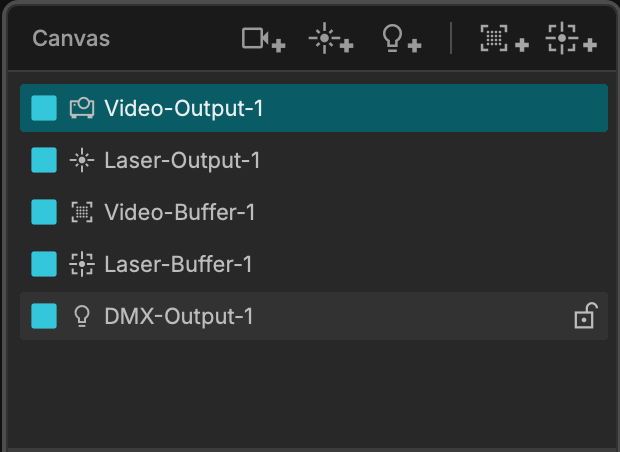Click the grid icon beside Video-Buffer-1
620x452 pixels.
[x=82, y=212]
